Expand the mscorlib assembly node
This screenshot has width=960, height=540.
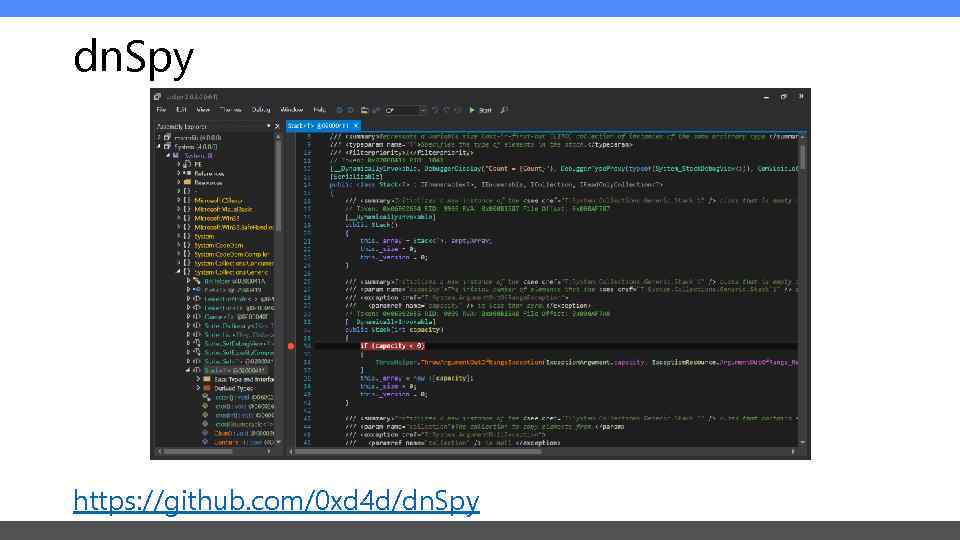[159, 138]
